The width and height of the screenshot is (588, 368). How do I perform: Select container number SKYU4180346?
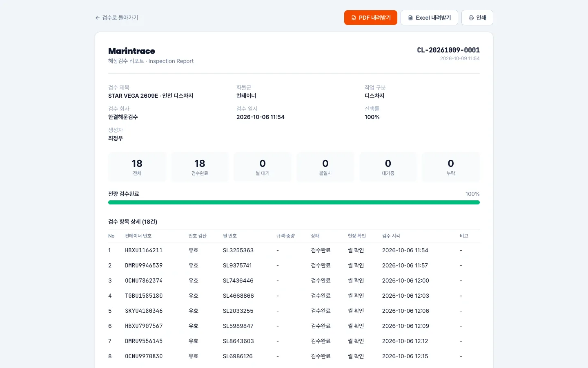click(144, 311)
